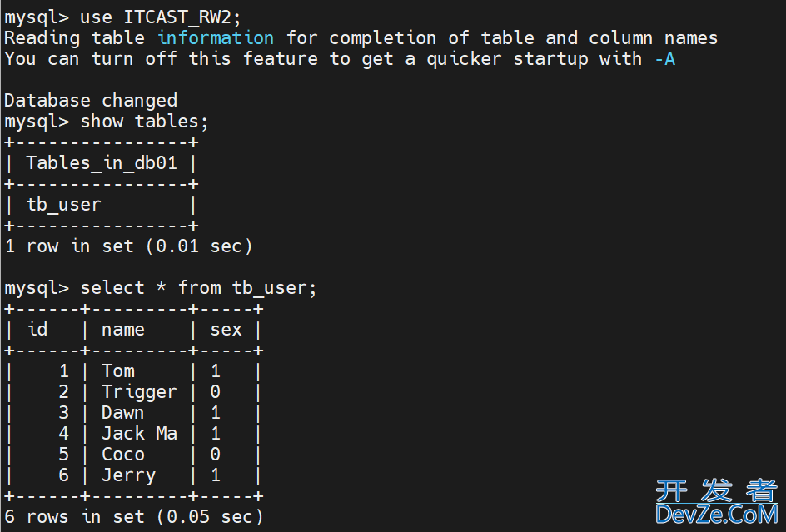Click the 'use ITCAST_RW2;' command text

(161, 17)
